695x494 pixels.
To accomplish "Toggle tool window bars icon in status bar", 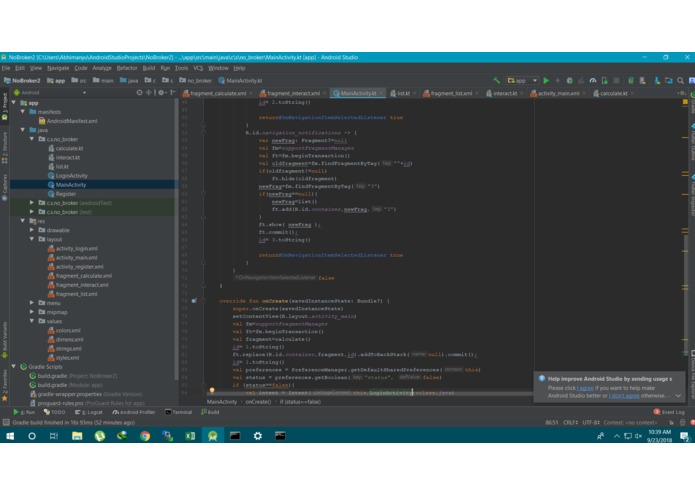I will (6, 422).
